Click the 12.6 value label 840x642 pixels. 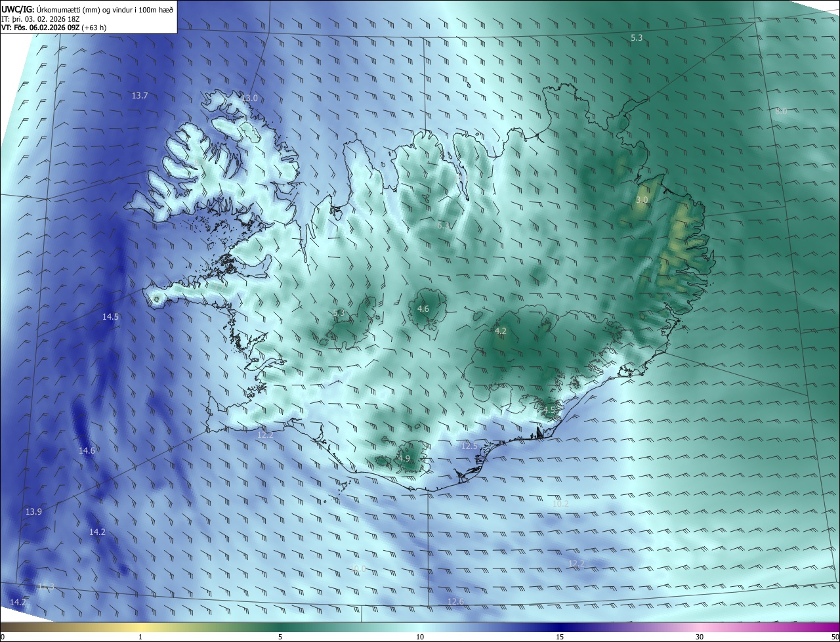click(455, 602)
